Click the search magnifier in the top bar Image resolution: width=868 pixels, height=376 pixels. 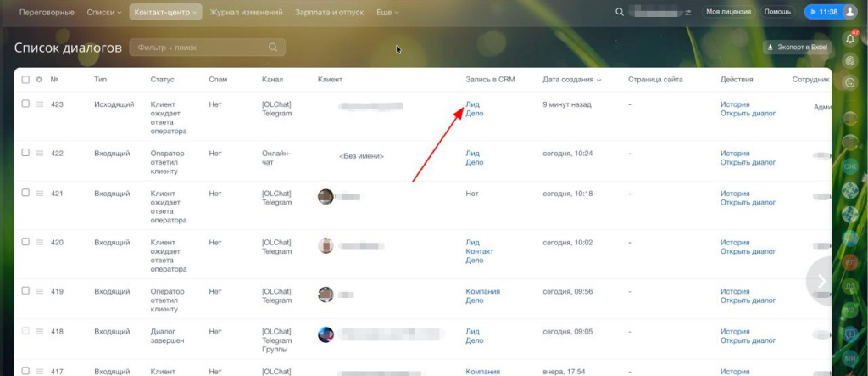tap(619, 12)
